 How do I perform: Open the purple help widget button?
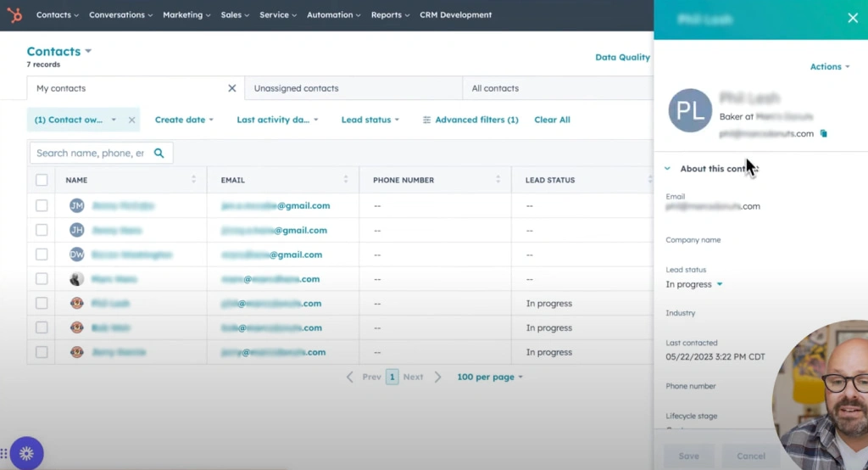(x=26, y=453)
